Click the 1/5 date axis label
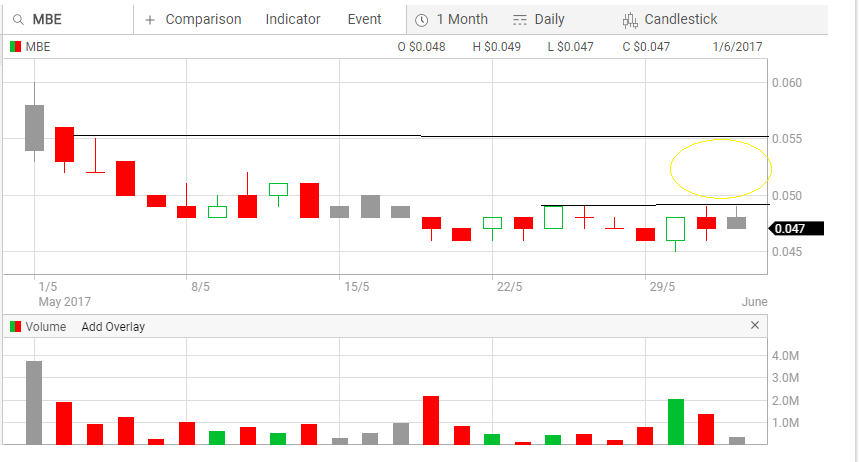 tap(48, 287)
